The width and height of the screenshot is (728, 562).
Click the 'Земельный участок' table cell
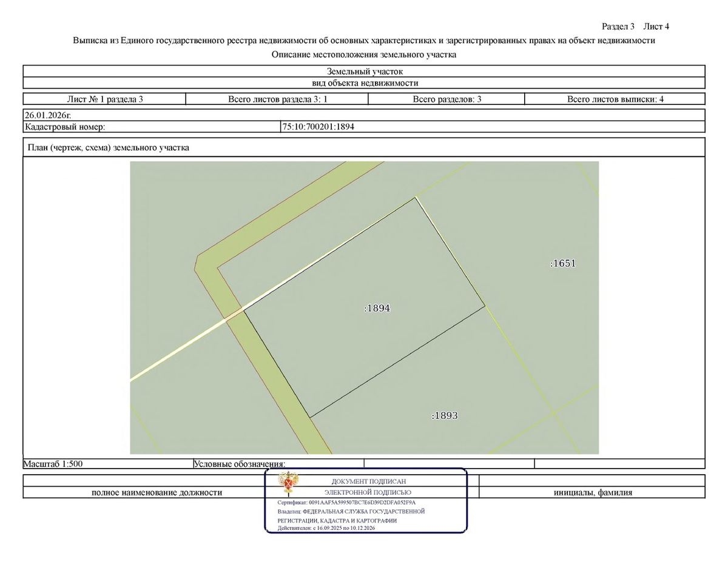(x=364, y=72)
